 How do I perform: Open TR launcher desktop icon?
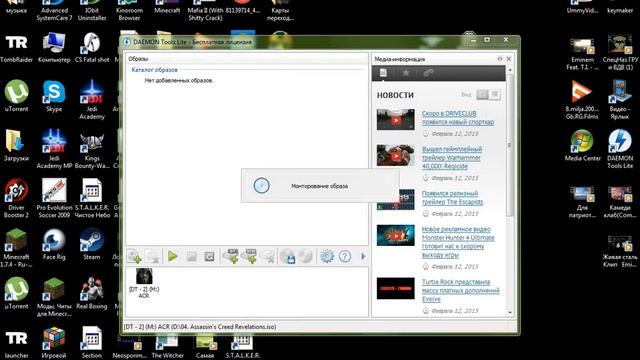click(x=16, y=343)
